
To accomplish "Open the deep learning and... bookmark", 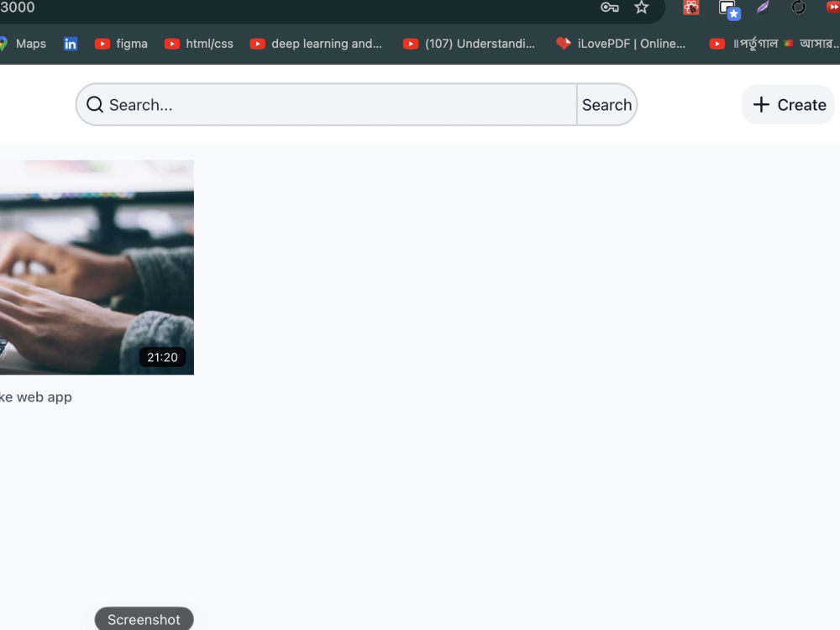I will (316, 44).
